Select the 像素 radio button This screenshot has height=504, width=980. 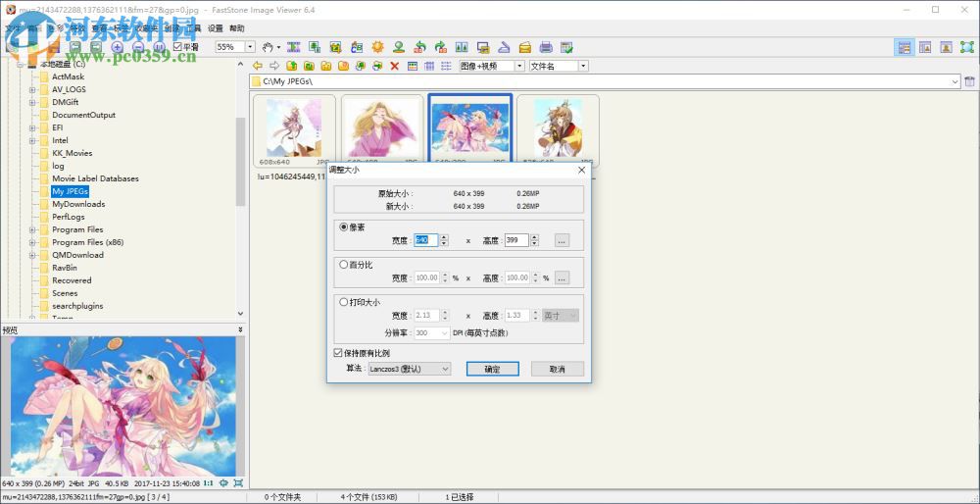[344, 227]
